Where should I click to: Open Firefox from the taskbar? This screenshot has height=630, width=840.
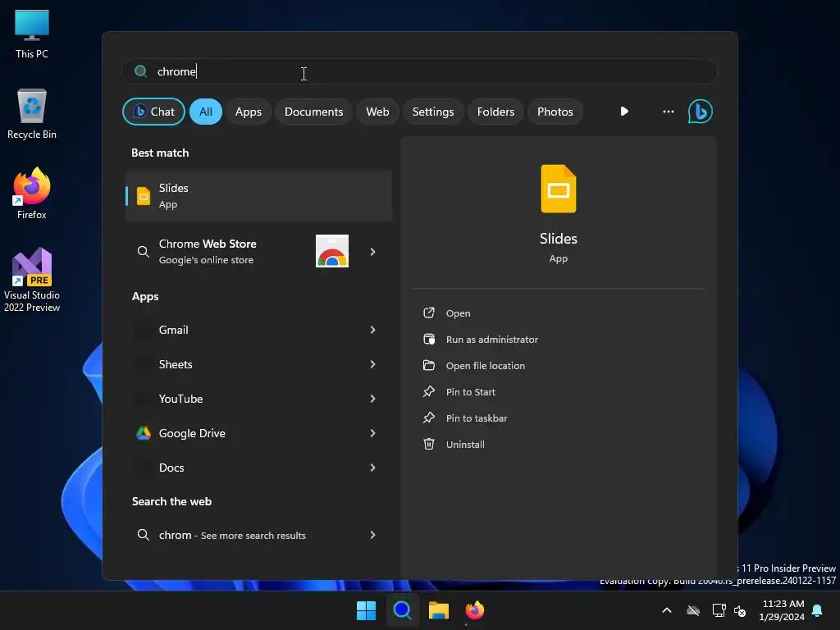(475, 610)
